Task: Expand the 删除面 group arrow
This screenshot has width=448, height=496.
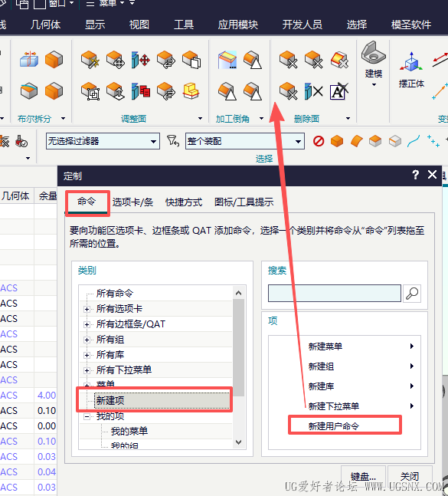Action: click(348, 119)
